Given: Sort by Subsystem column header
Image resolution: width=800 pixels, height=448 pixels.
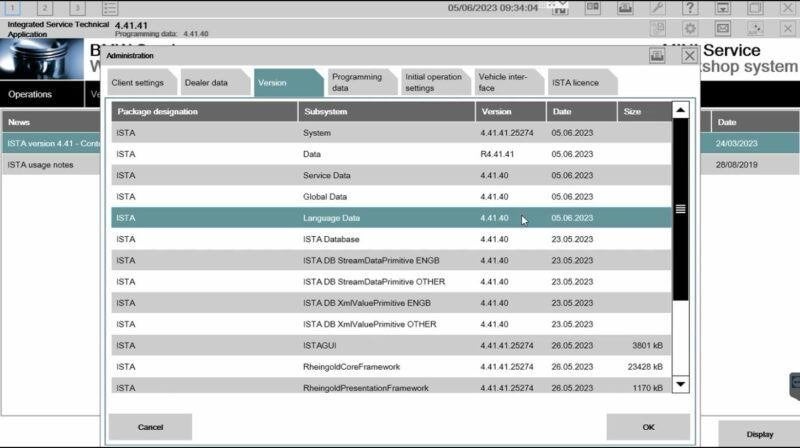Looking at the screenshot, I should coord(387,112).
